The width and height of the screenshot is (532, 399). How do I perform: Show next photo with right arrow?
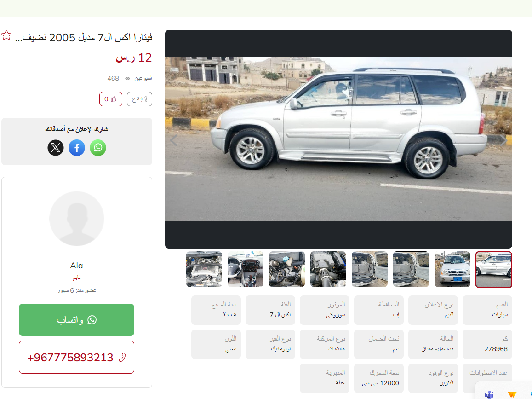pos(503,139)
